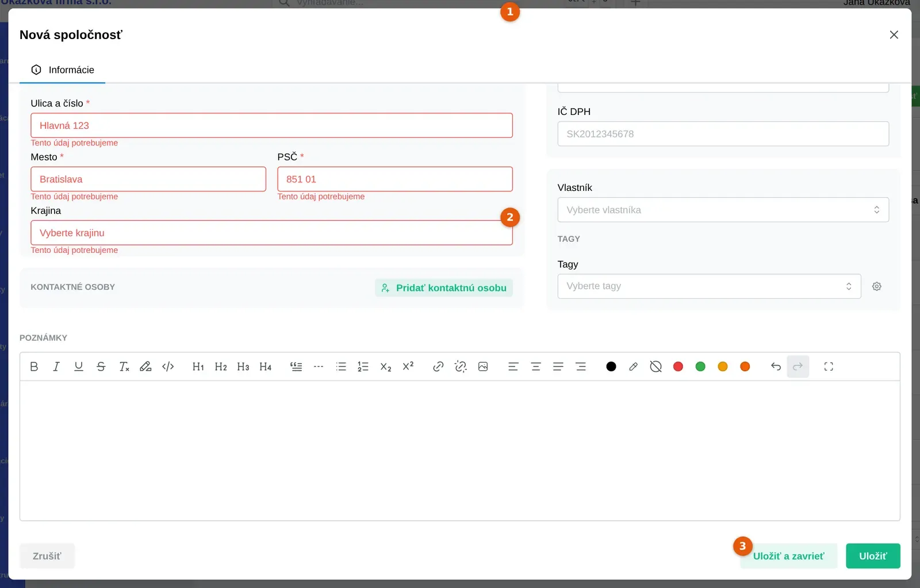Open the Vyberte krajinu selector
The image size is (920, 588).
point(271,233)
